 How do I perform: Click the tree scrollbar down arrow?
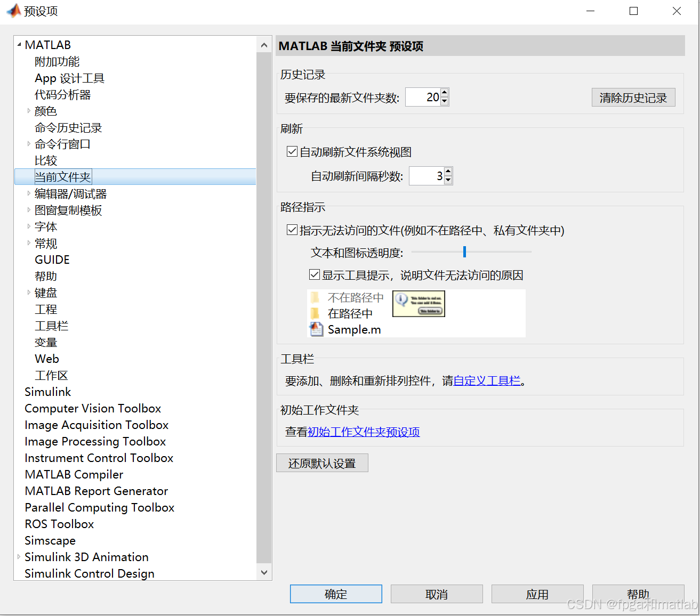coord(264,572)
